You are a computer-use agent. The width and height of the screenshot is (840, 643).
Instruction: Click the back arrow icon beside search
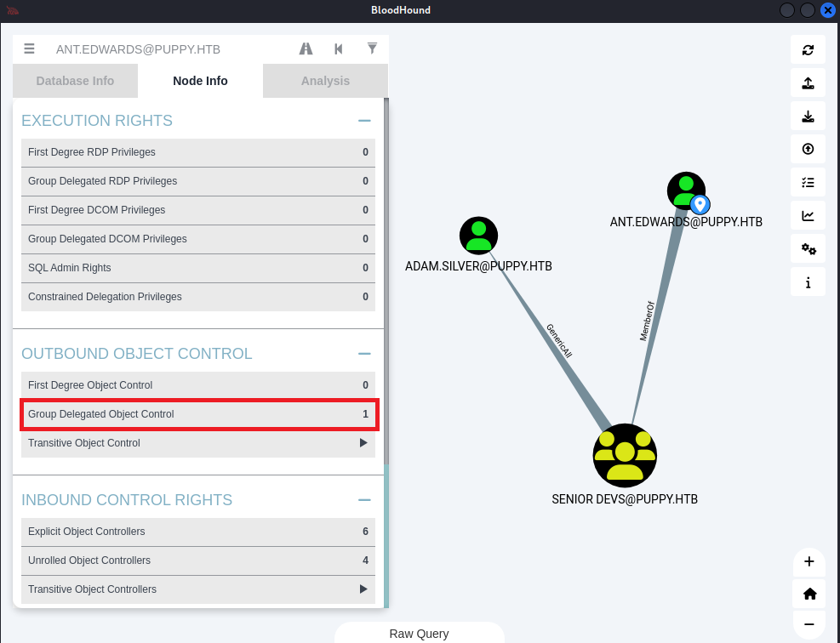click(339, 49)
